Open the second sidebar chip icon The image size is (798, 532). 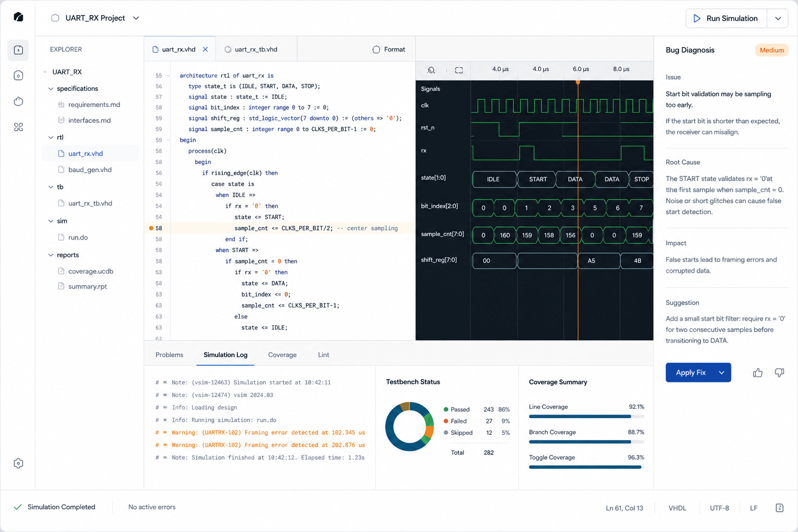tap(18, 76)
